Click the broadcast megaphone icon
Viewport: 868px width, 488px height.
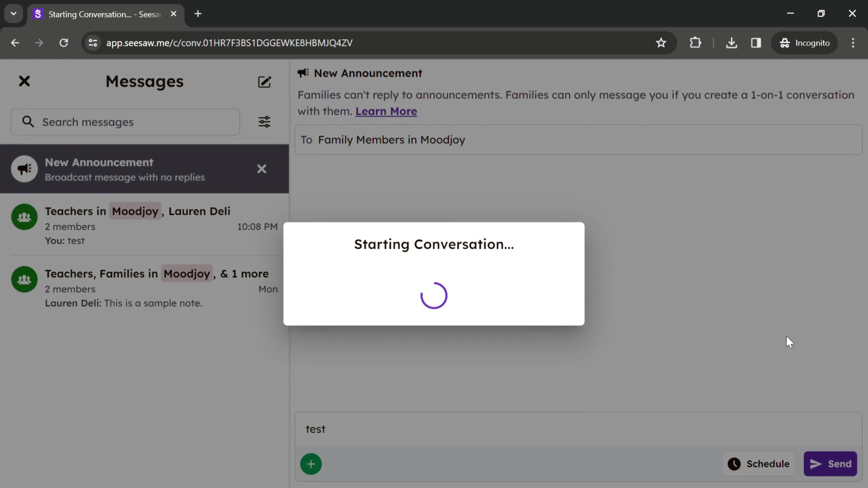point(24,169)
